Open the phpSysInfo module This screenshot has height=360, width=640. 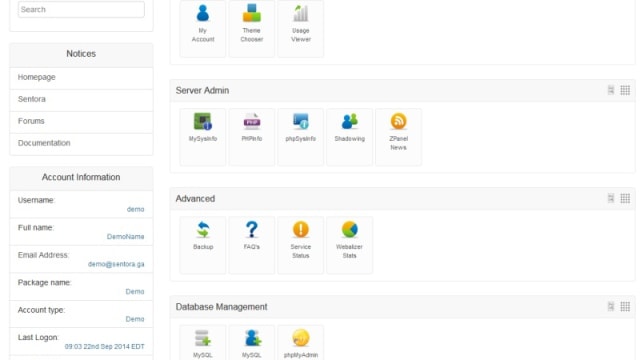[300, 137]
